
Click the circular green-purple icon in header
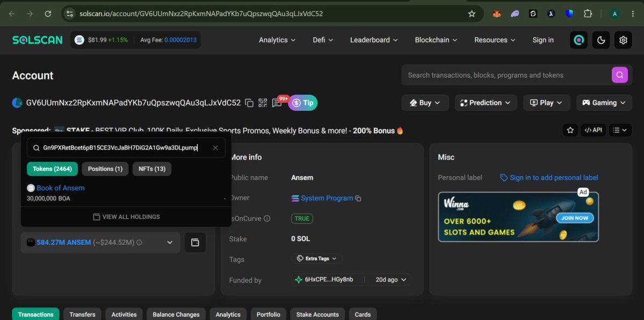click(578, 40)
